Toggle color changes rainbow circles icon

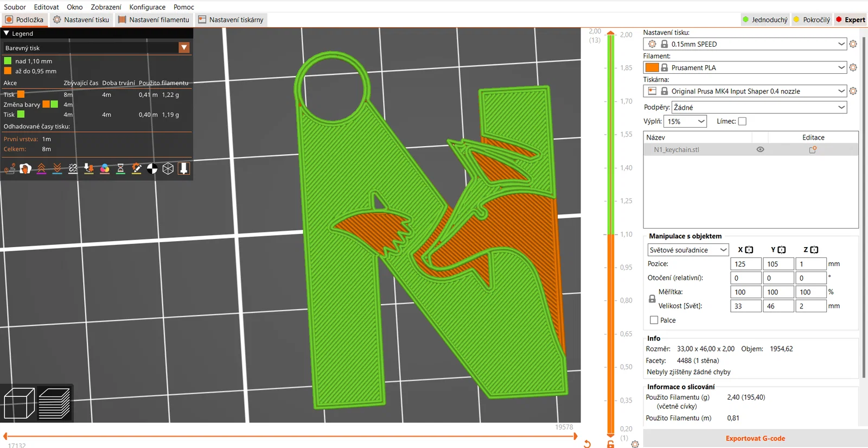pos(105,169)
